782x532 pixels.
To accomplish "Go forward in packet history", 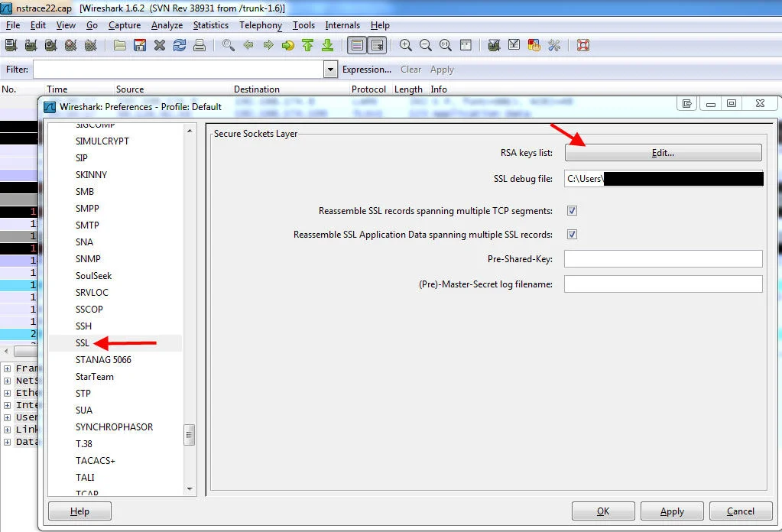I will pos(268,45).
